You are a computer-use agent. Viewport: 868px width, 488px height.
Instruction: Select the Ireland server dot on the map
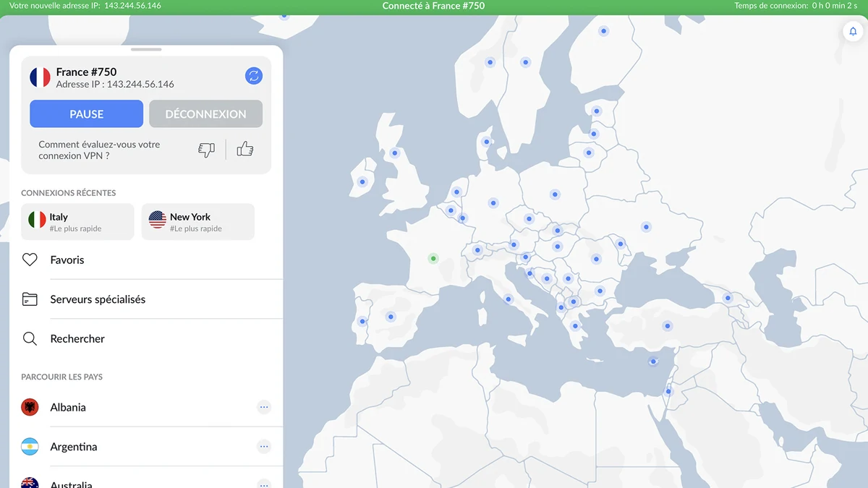(x=362, y=181)
